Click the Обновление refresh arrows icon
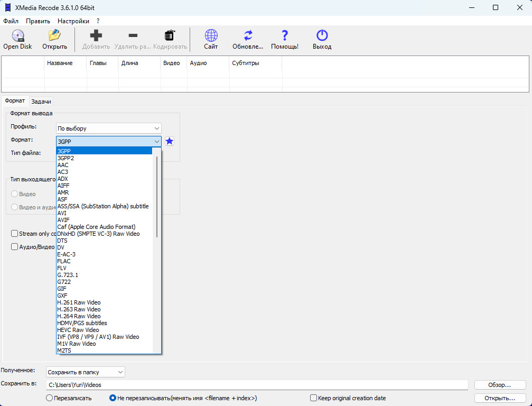This screenshot has height=406, width=532. pos(248,35)
